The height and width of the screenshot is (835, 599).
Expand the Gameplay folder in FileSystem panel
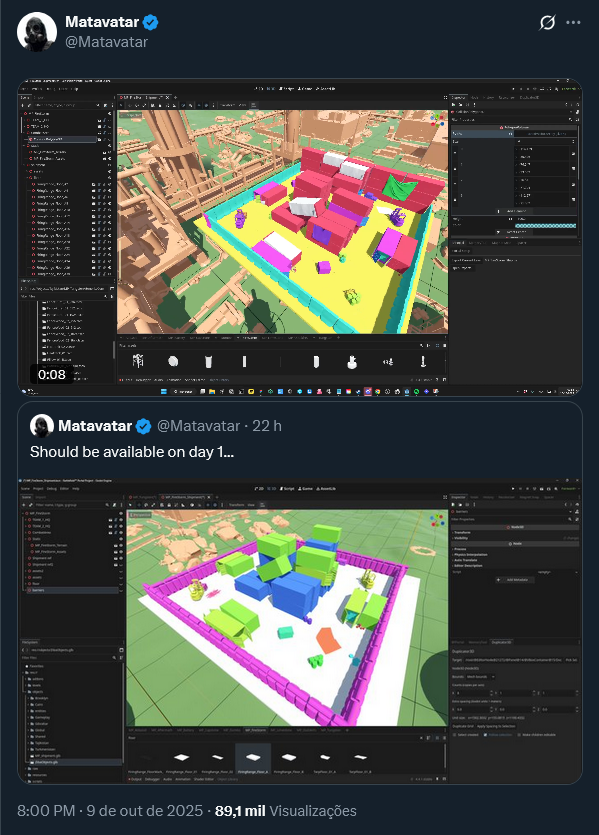click(28, 717)
